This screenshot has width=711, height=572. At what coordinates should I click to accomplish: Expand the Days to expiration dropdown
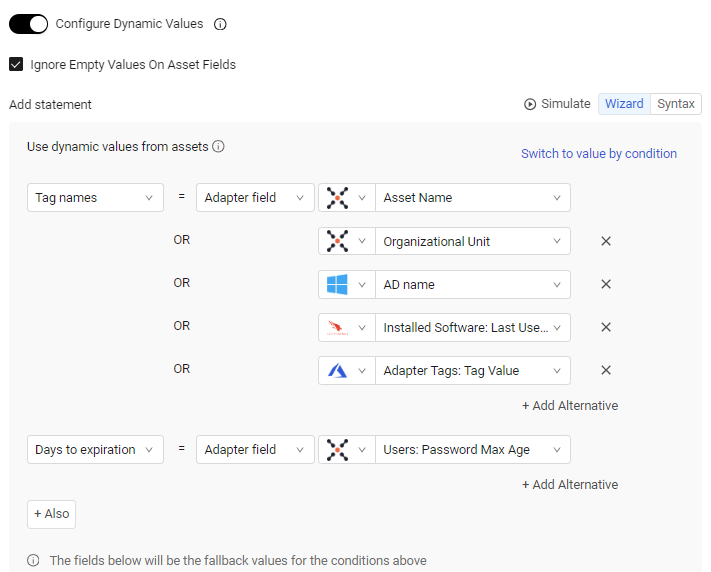(95, 450)
